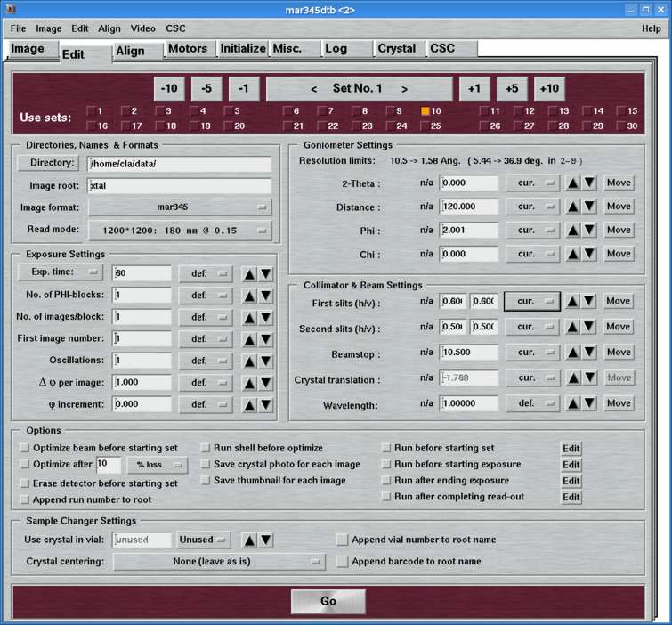
Task: Toggle Append run number to root
Action: [25, 500]
